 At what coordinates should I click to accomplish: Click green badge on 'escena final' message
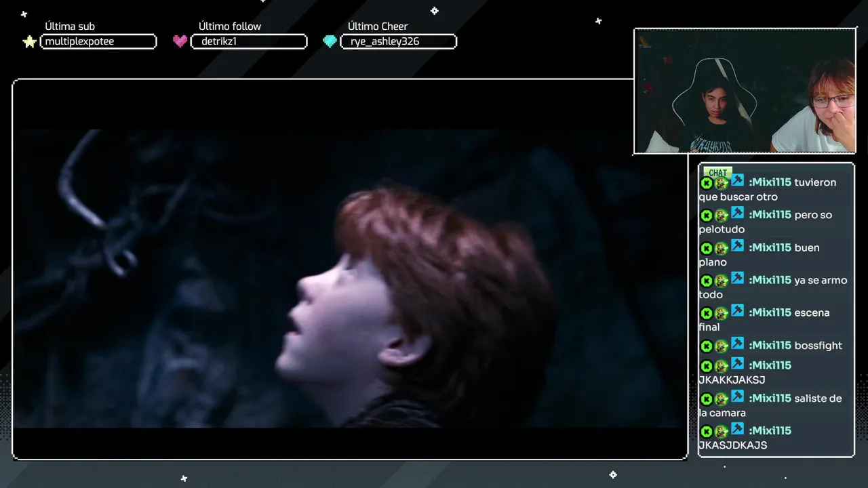click(x=706, y=313)
